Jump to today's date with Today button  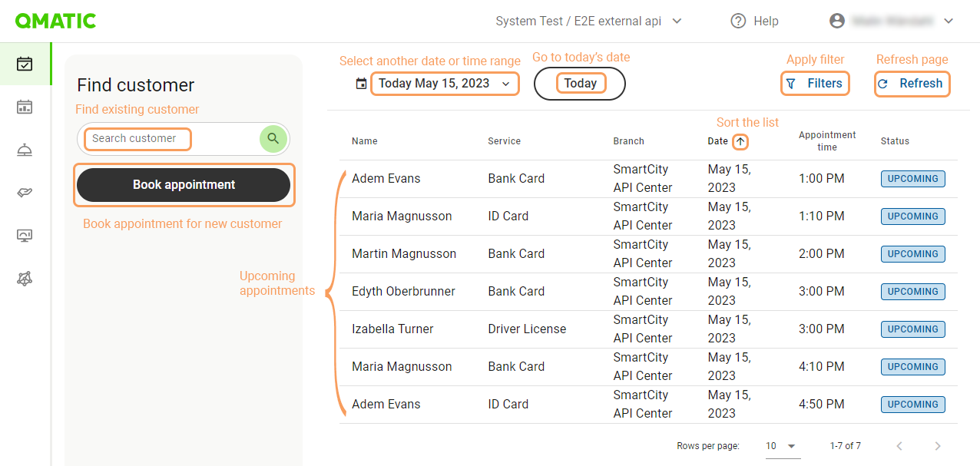pyautogui.click(x=580, y=84)
